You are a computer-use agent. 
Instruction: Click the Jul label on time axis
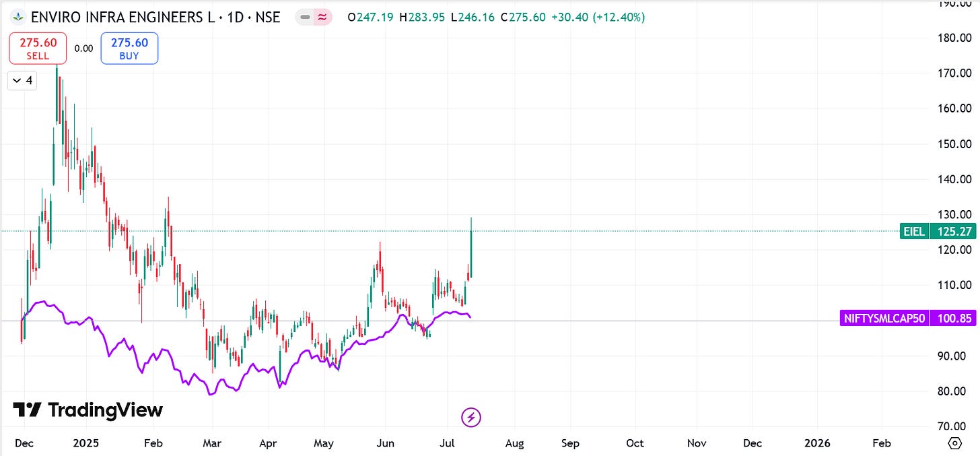[447, 443]
